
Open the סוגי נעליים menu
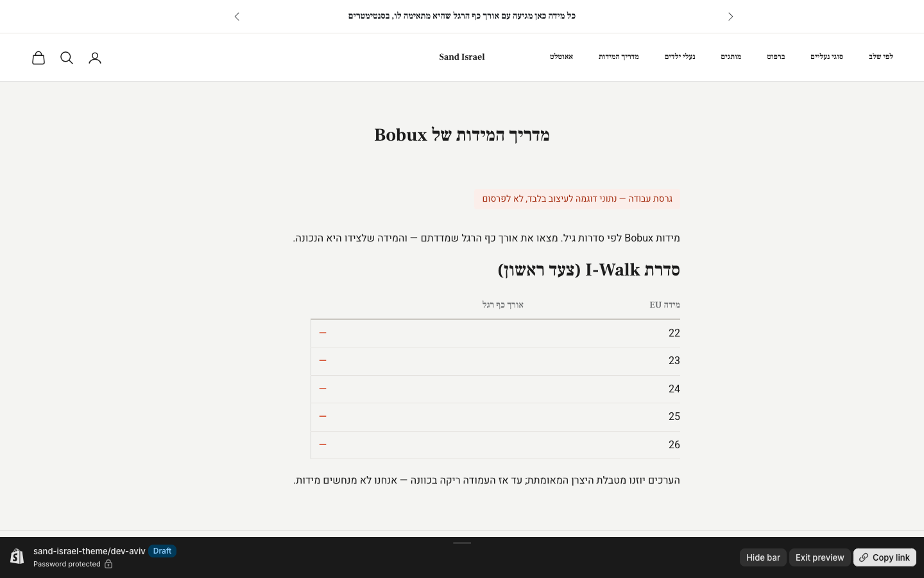click(826, 57)
